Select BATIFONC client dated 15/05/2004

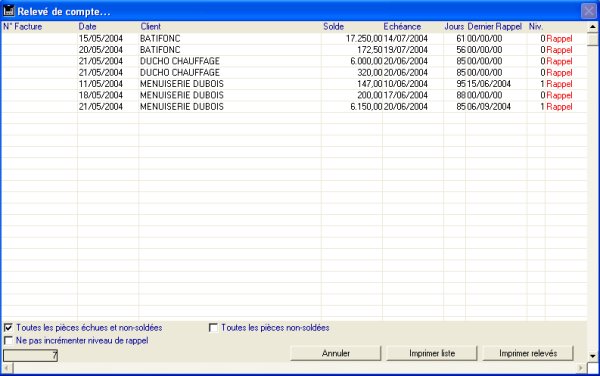[160, 39]
